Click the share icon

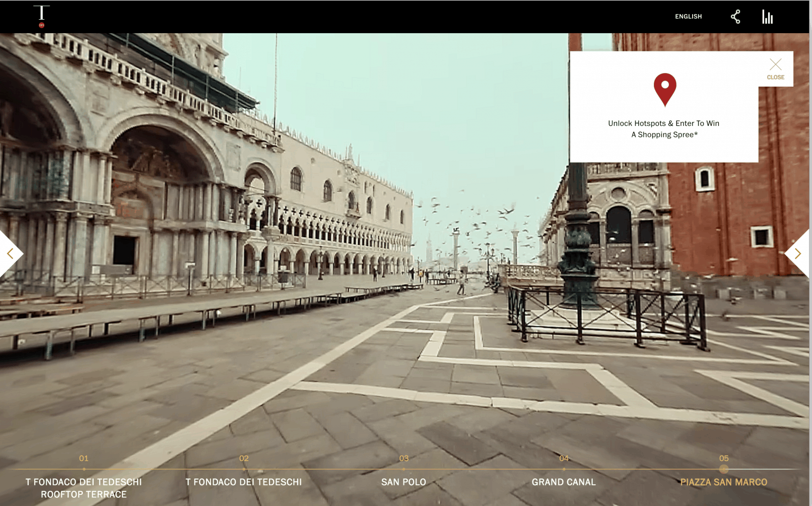pyautogui.click(x=735, y=17)
